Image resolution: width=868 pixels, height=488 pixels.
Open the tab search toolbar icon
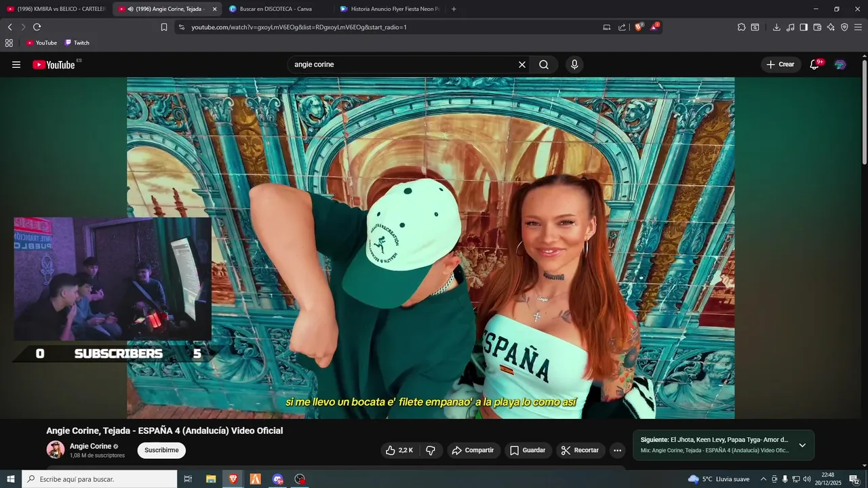[x=755, y=27]
